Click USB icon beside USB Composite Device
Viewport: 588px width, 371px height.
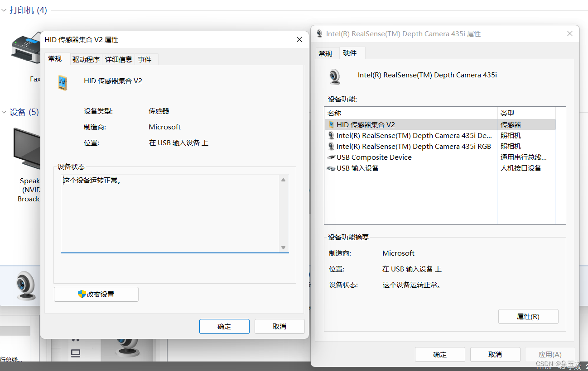click(331, 157)
